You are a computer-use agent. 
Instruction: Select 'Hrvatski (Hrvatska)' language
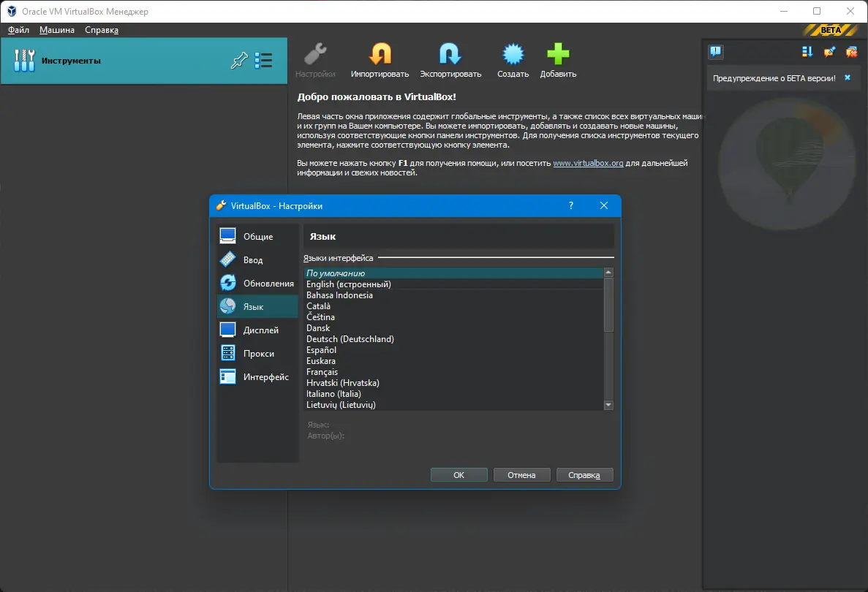click(x=453, y=383)
